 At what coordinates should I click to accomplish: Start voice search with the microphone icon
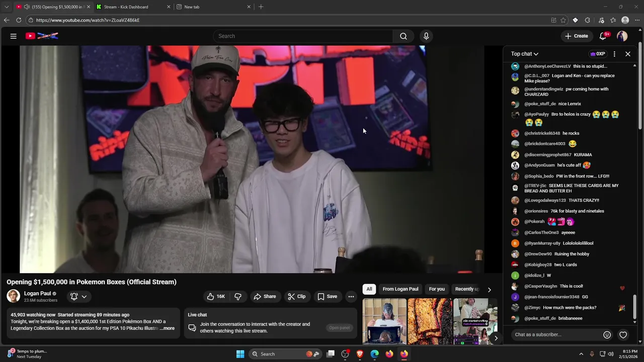(426, 36)
